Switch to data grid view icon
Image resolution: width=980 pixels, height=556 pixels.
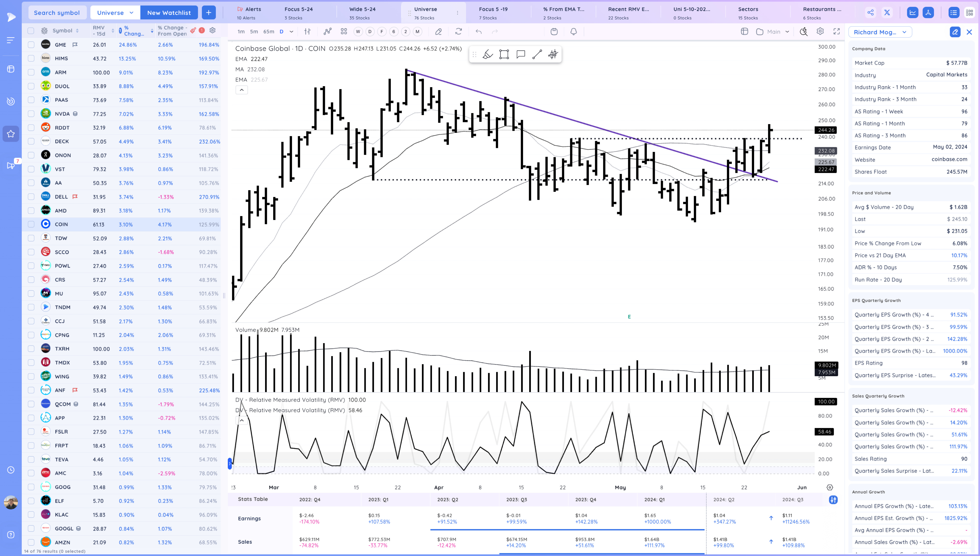969,12
